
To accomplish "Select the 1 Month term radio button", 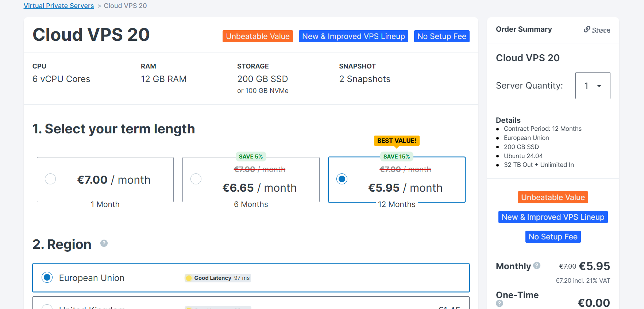I will pos(50,179).
